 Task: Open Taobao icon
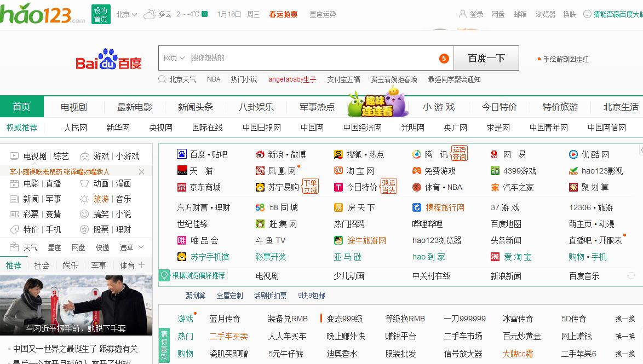[x=338, y=171]
